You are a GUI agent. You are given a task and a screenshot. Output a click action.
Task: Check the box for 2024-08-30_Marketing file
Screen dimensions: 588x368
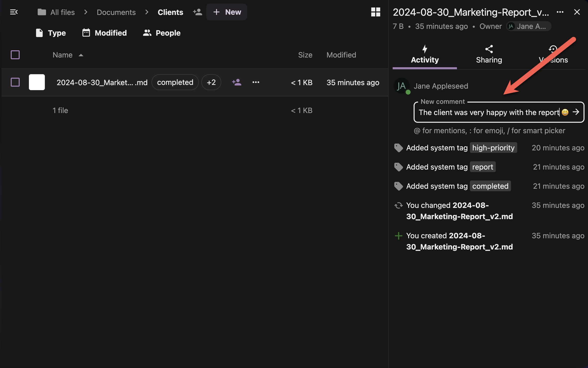(x=15, y=82)
